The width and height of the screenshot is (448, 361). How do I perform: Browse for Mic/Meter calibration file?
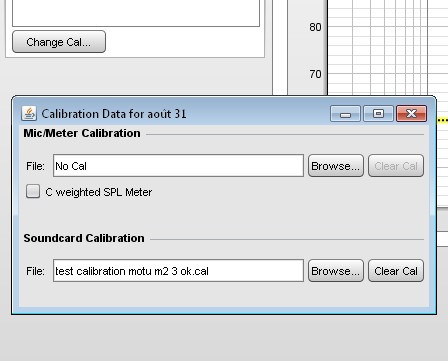click(336, 166)
